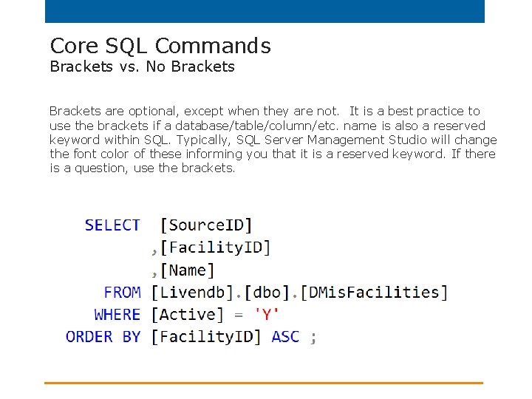Click the FROM keyword
Viewport: 532px width, 399px height.
pos(122,293)
